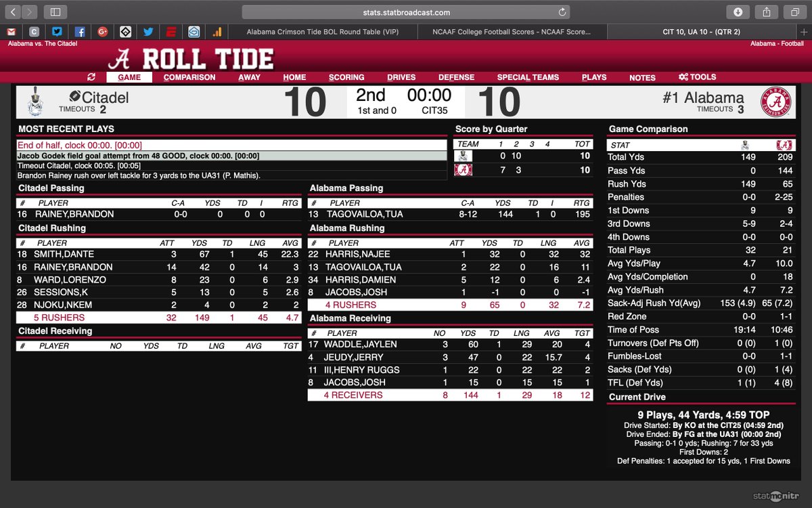Open a new Safari tab
The width and height of the screenshot is (812, 508).
[803, 31]
